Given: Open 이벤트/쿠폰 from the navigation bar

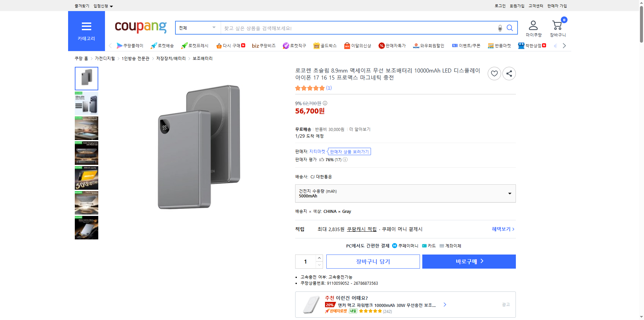Looking at the screenshot, I should click(467, 46).
